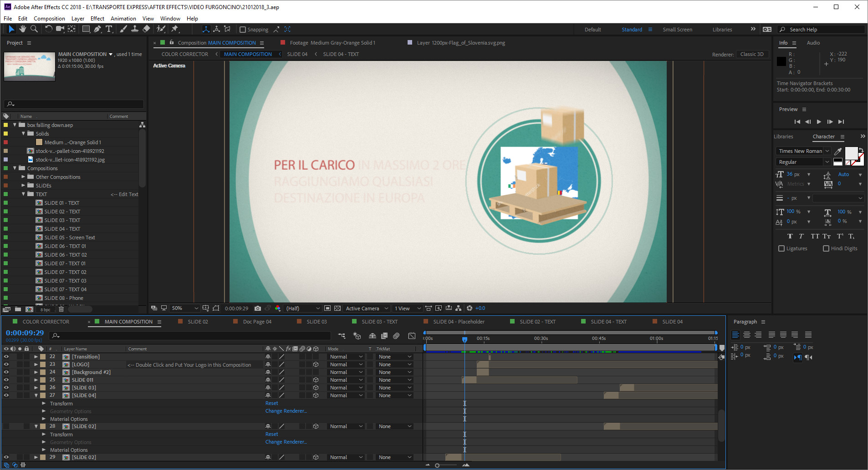
Task: Select the Eraser tool
Action: pyautogui.click(x=146, y=29)
